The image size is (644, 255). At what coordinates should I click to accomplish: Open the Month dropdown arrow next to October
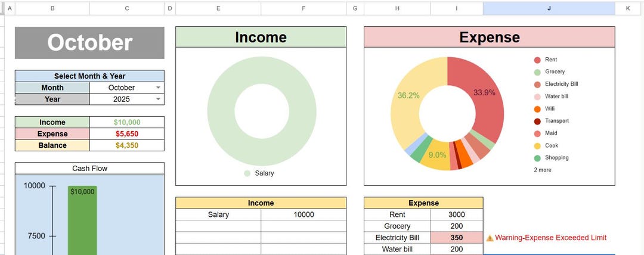[158, 88]
